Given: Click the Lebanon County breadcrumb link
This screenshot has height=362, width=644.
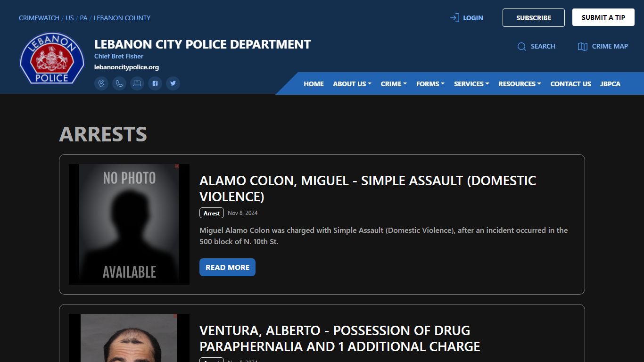Looking at the screenshot, I should tap(122, 18).
